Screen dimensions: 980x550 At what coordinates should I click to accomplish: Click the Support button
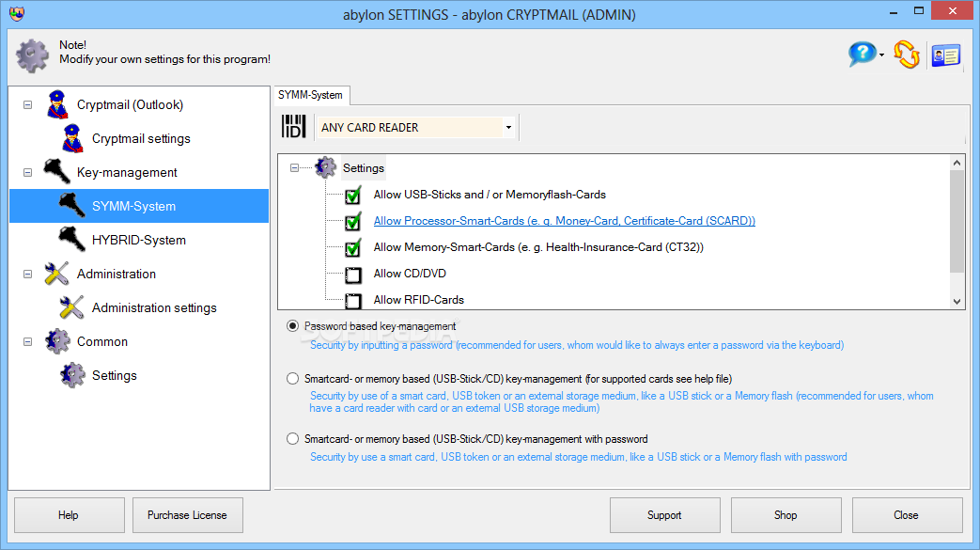pyautogui.click(x=665, y=515)
